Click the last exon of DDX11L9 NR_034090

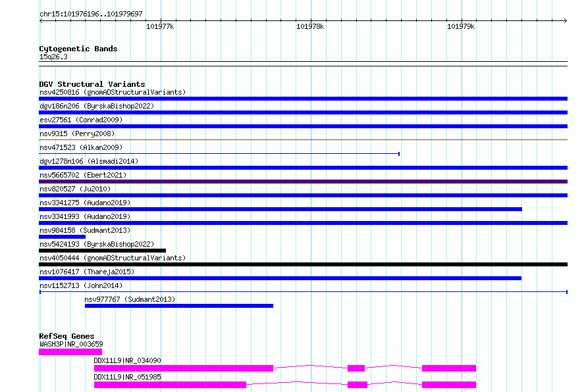point(449,368)
